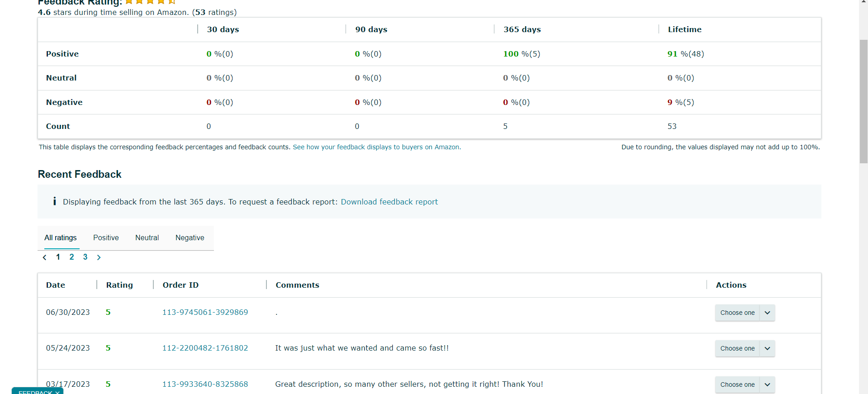Image resolution: width=868 pixels, height=394 pixels.
Task: Click the Order ID column header
Action: tap(180, 285)
